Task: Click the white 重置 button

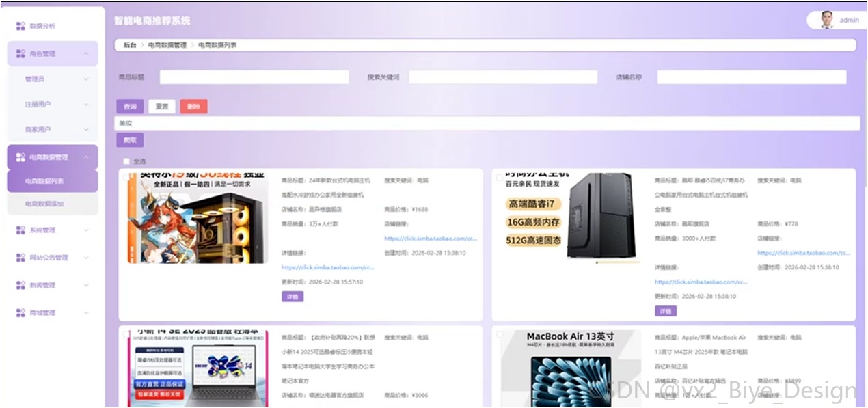Action: tap(162, 107)
